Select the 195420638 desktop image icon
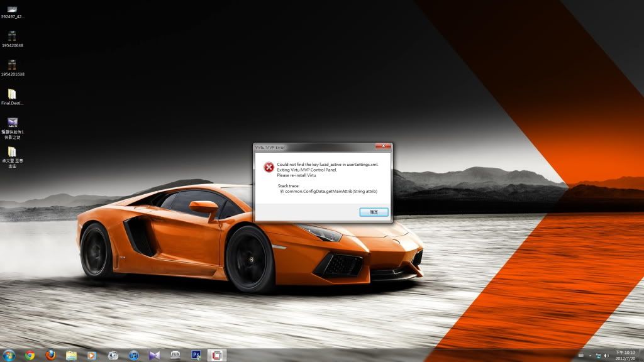The image size is (644, 362). pyautogui.click(x=13, y=40)
